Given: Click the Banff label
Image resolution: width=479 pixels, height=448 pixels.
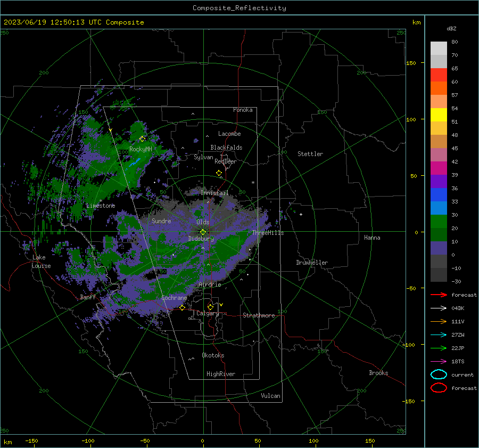Looking at the screenshot, I should pos(88,297).
